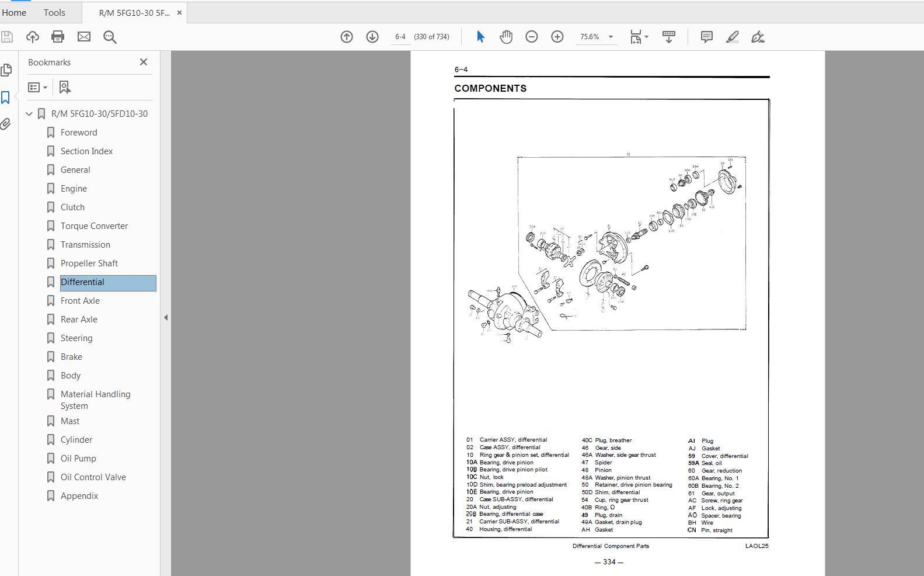Click the top-level R/M 5FG10-30/5FD10-30 bookmark

point(99,114)
